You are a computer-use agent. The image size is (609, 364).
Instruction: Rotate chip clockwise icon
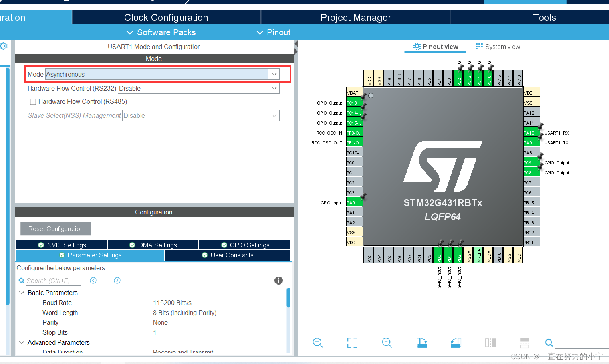pos(422,343)
